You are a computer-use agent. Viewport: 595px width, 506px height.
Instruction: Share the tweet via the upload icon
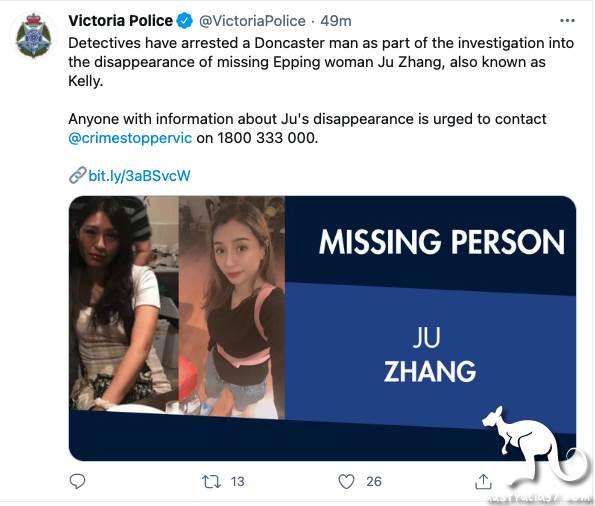pos(483,481)
